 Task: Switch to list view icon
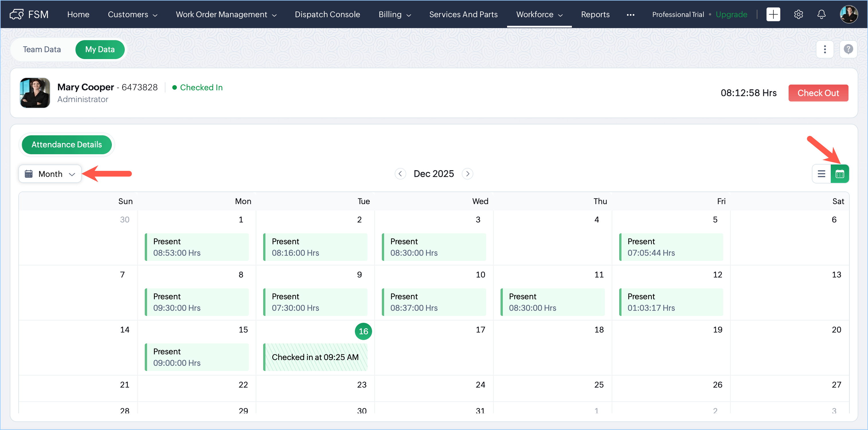pos(821,174)
